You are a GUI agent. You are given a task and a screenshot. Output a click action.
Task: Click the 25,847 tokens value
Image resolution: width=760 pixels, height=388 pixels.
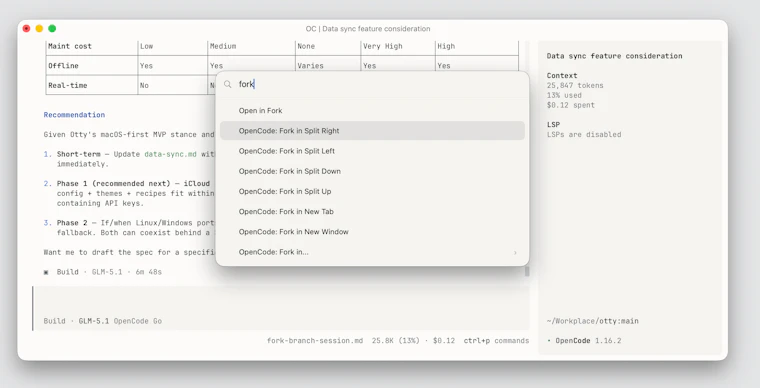575,85
